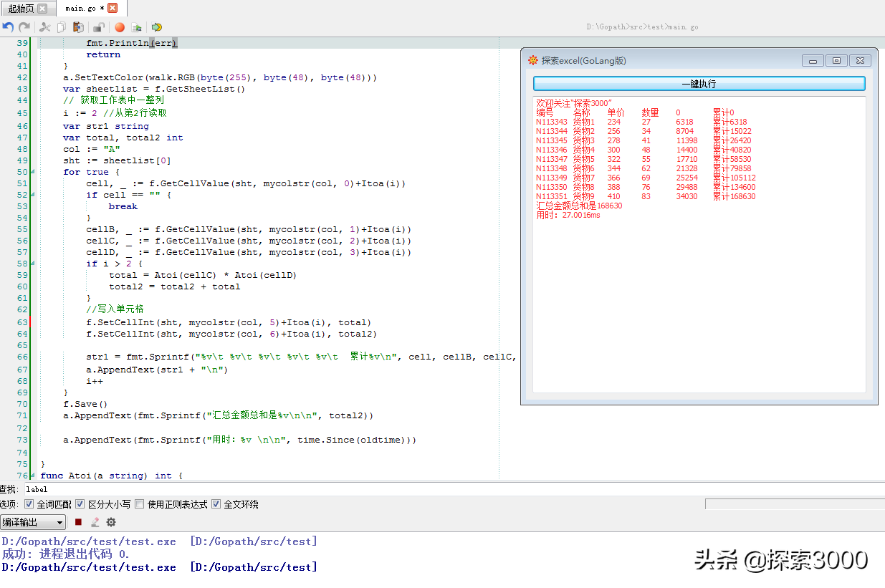Image resolution: width=885 pixels, height=588 pixels.
Task: Click '汇总金额总和是168630' text
Action: [x=579, y=206]
